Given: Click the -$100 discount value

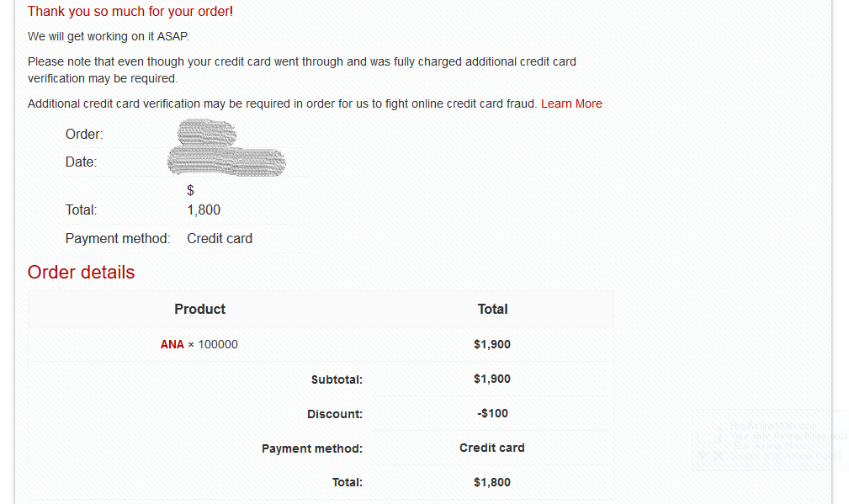Looking at the screenshot, I should coord(492,414).
